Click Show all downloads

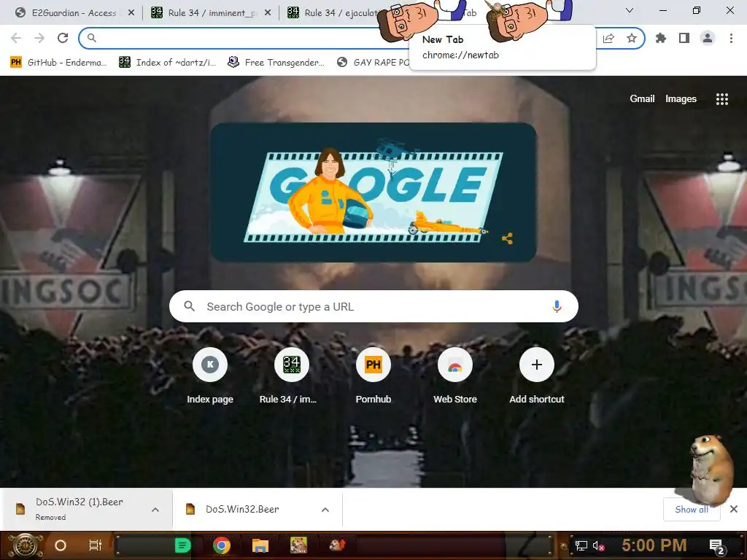692,510
